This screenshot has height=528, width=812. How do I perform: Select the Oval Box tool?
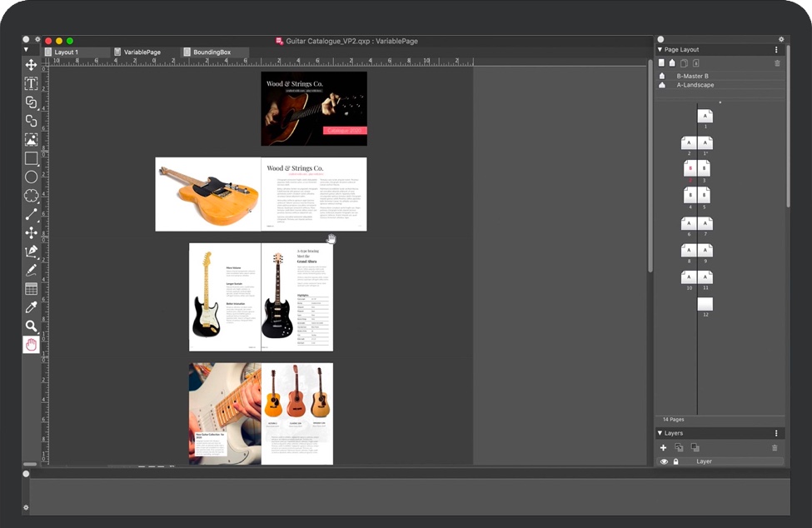31,177
